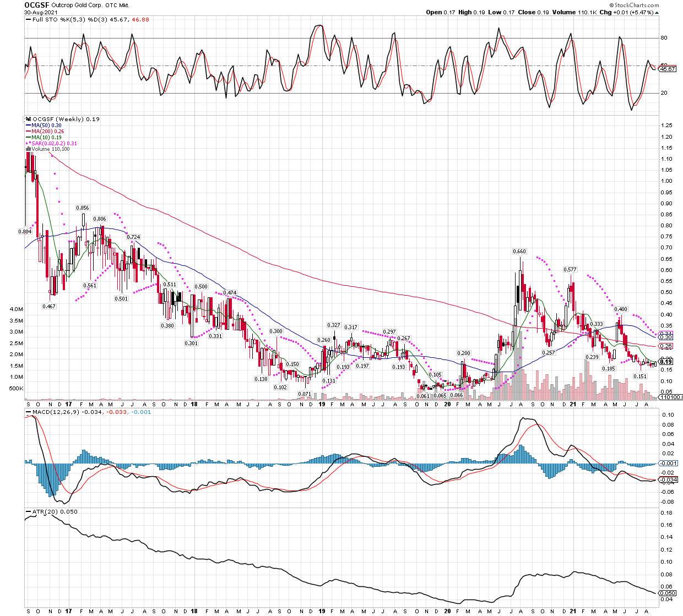Viewport: 683px width, 616px height.
Task: Click the 0.071 low price label
Action: tap(305, 394)
